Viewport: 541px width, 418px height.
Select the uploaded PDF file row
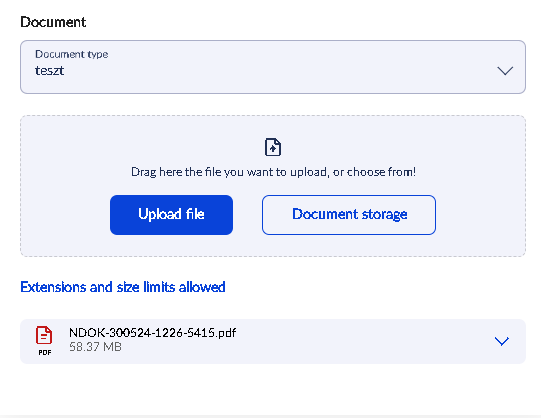click(273, 341)
